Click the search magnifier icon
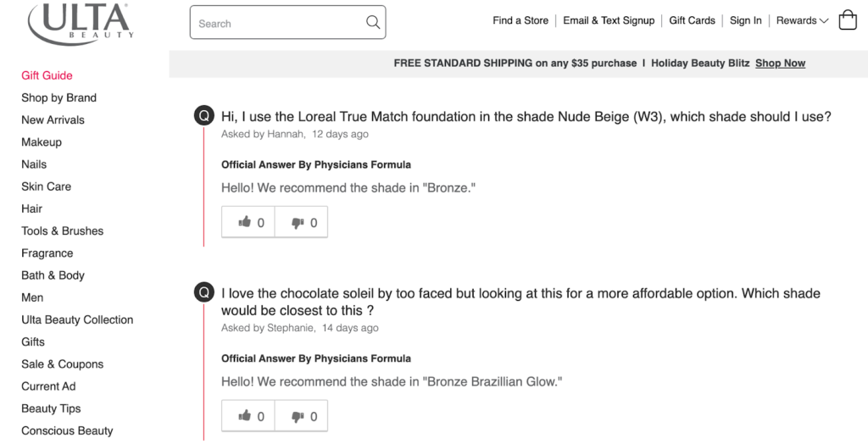This screenshot has height=444, width=868. pyautogui.click(x=373, y=22)
